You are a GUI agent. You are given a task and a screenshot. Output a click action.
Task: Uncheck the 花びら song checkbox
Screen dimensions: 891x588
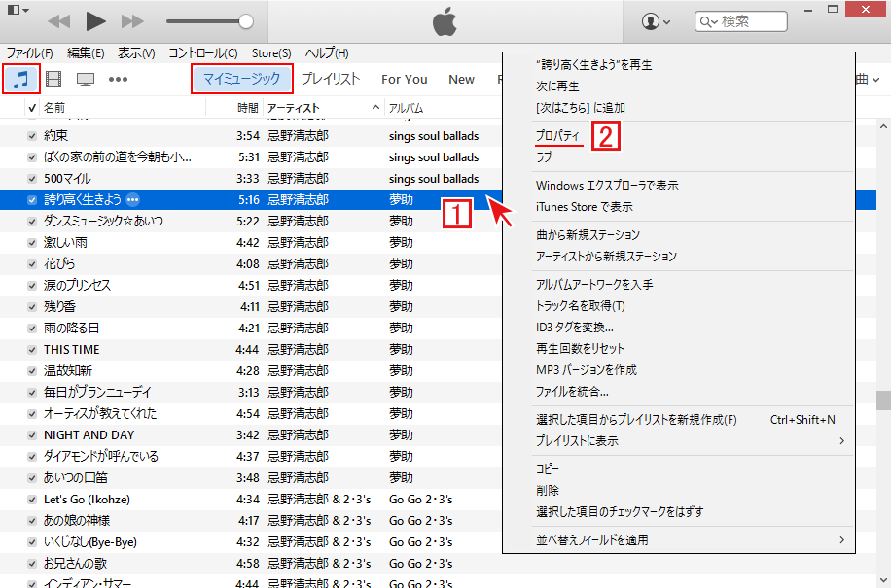click(32, 264)
